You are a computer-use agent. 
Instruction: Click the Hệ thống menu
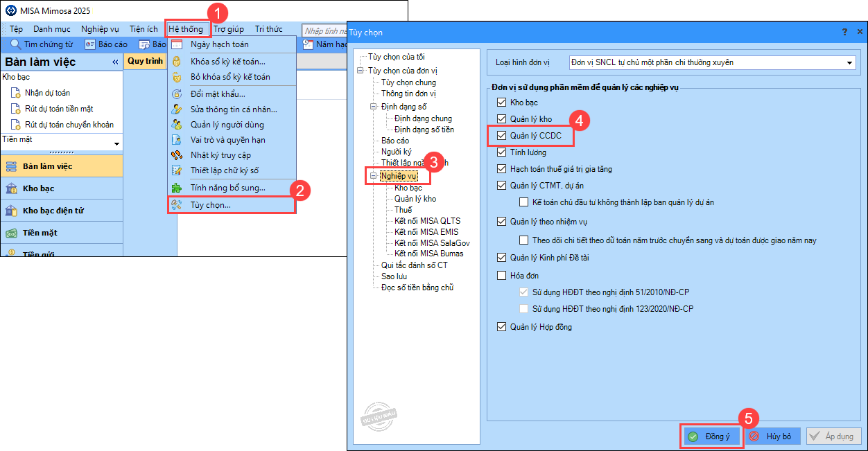click(x=186, y=29)
